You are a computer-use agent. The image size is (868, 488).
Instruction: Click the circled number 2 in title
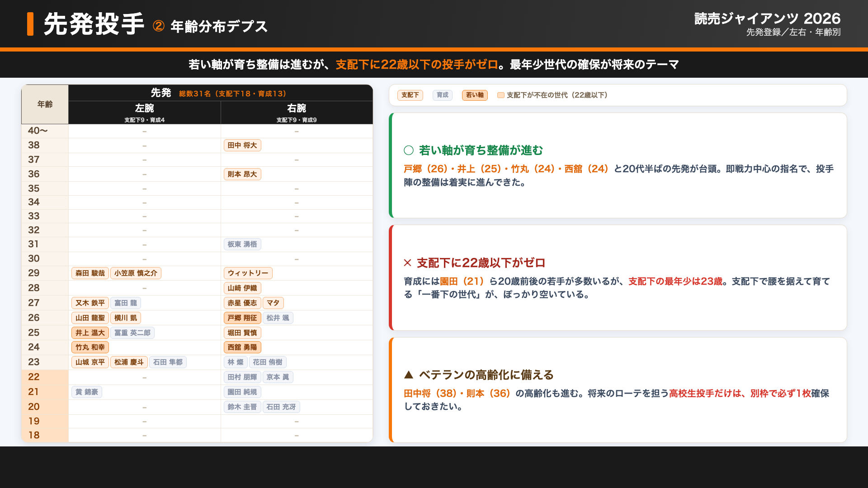pyautogui.click(x=159, y=26)
